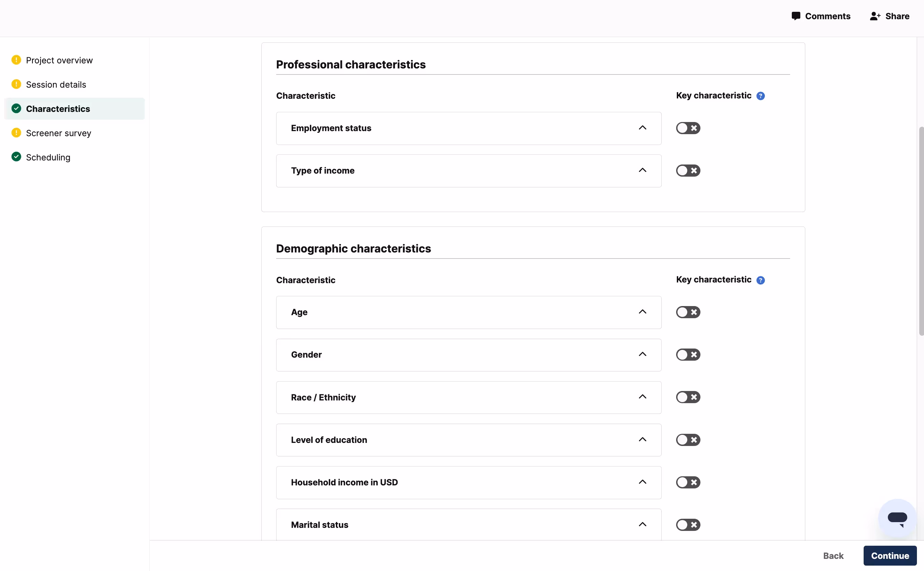Click the Share person-plus icon
Image resolution: width=924 pixels, height=571 pixels.
point(875,16)
